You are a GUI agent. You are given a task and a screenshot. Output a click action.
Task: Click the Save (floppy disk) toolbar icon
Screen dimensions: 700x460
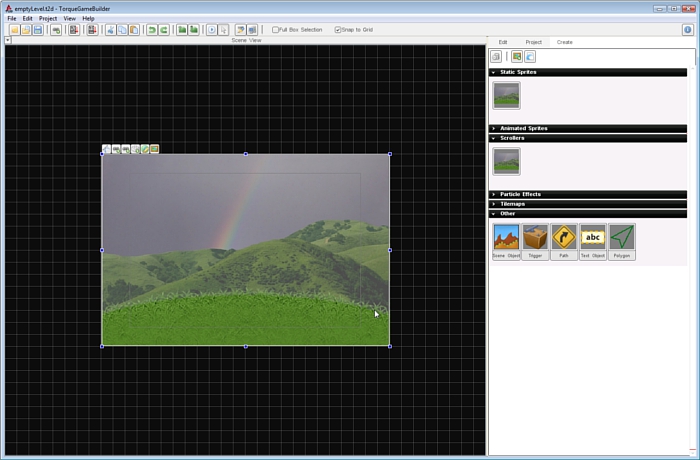[38, 30]
